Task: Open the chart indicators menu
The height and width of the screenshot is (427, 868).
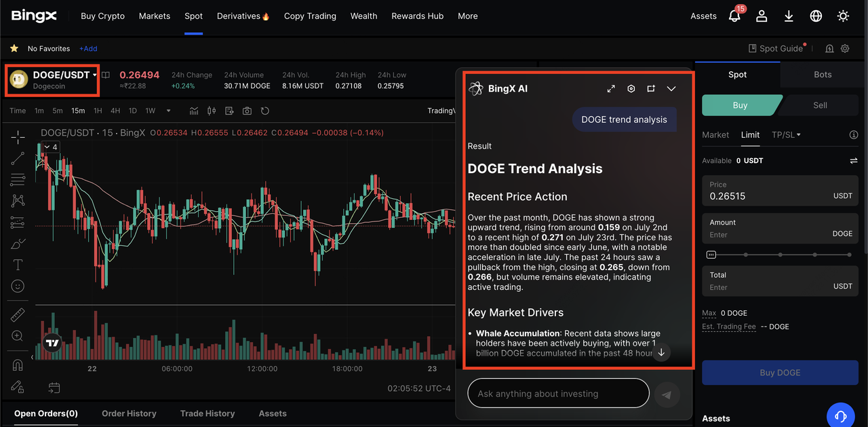Action: tap(194, 111)
